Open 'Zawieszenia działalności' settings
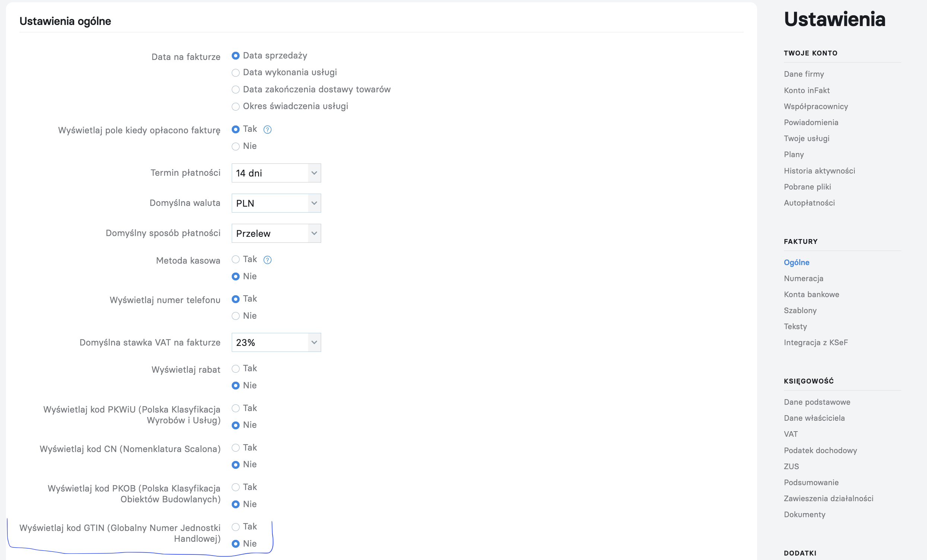This screenshot has height=560, width=927. tap(828, 499)
